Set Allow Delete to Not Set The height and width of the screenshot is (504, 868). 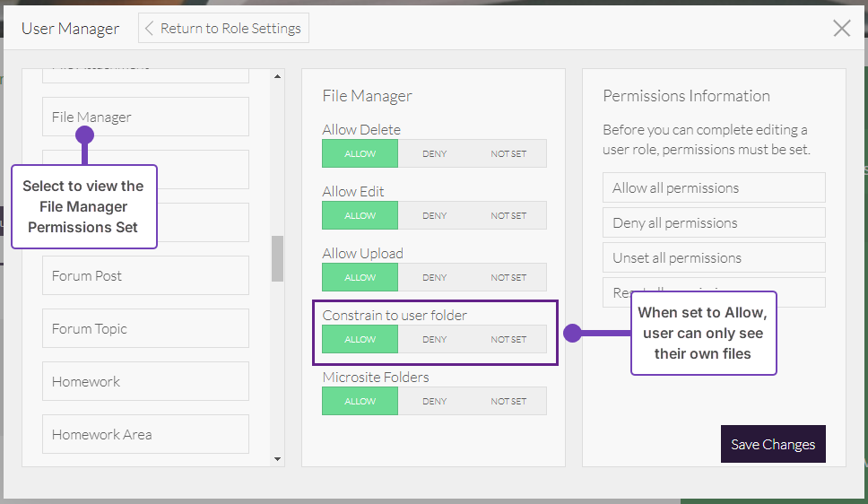(508, 153)
